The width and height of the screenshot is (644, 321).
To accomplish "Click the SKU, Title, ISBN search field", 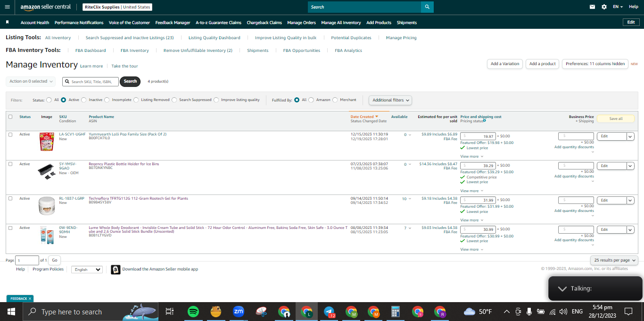I will tap(91, 82).
